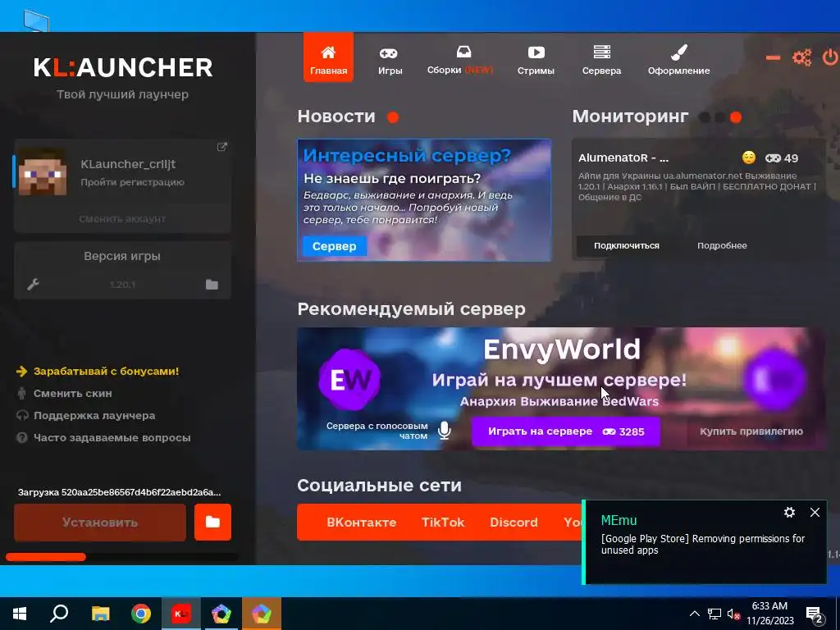Click Купить привилегию button
Image resolution: width=840 pixels, height=630 pixels.
(751, 431)
